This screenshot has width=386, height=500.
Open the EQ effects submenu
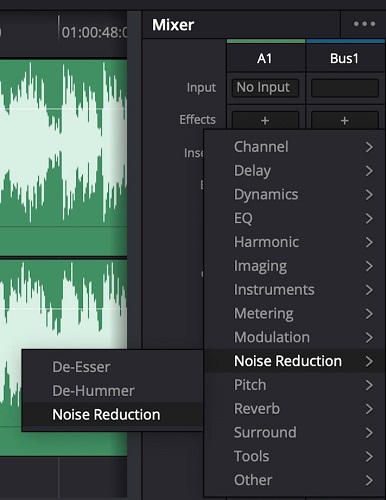[x=294, y=218]
